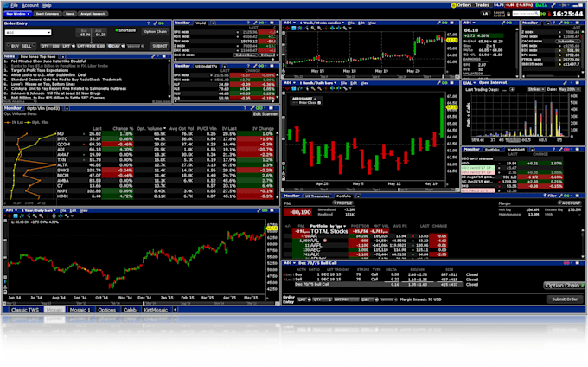Screen dimensions: 588x367
Task: Select the World tab in the Monitor panel
Action: [x=201, y=23]
